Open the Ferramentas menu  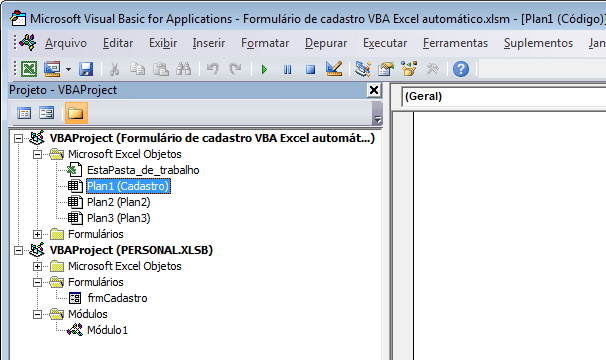[455, 43]
